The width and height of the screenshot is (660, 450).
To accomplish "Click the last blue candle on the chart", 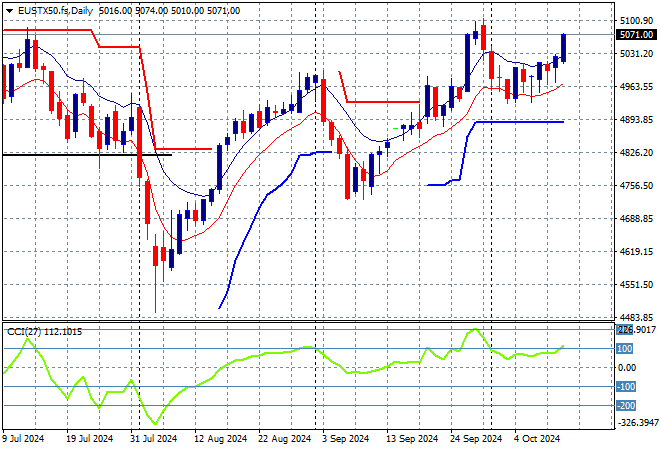I will pos(564,47).
